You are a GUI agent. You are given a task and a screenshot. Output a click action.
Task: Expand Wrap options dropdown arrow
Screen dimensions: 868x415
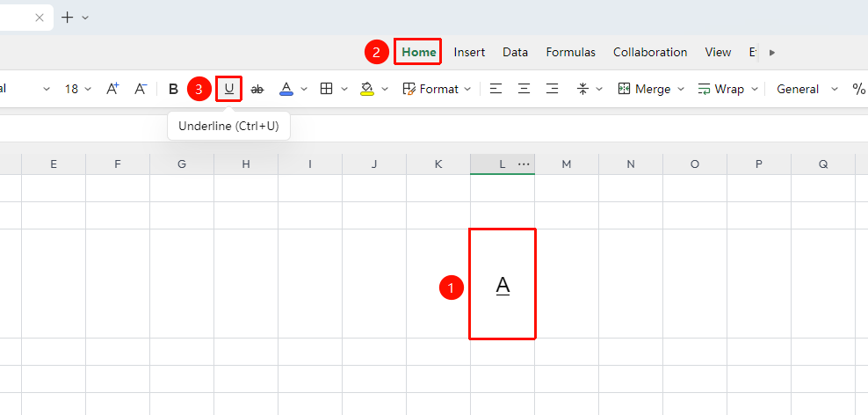pyautogui.click(x=755, y=89)
